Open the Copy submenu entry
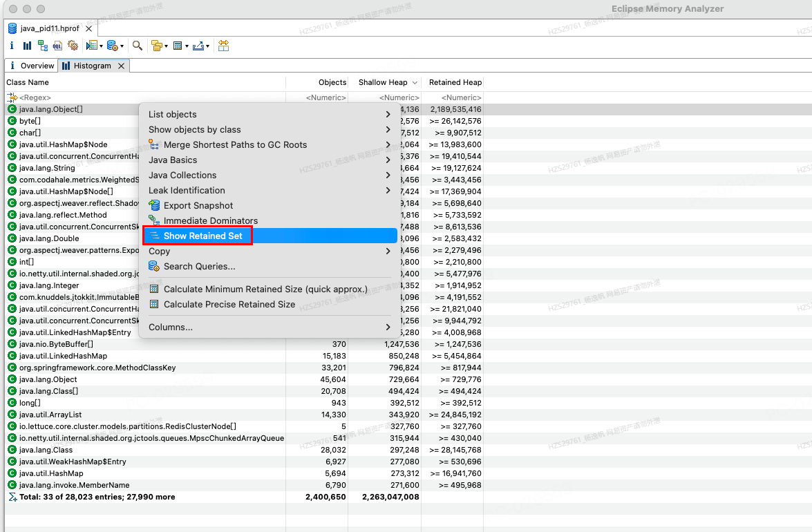This screenshot has height=532, width=812. point(270,251)
